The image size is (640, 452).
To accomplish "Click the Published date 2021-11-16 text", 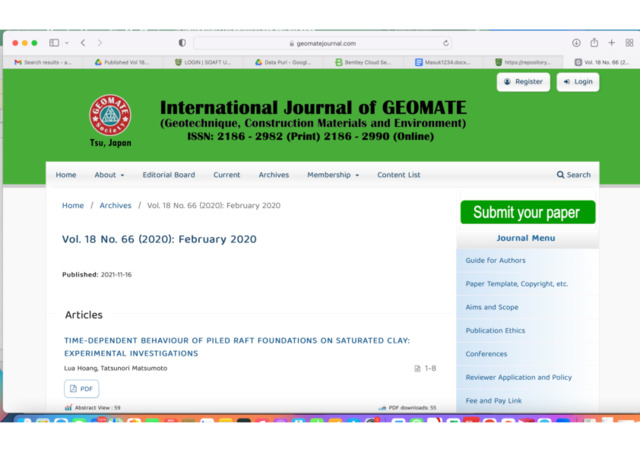I will click(x=116, y=274).
